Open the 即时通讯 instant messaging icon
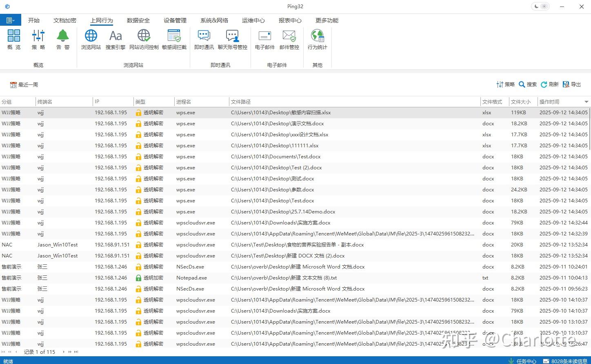 click(203, 40)
